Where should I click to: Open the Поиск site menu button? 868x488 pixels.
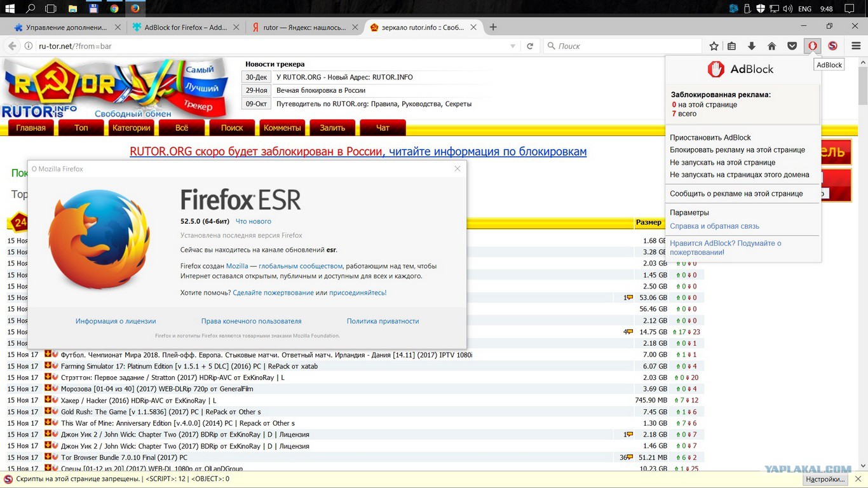pos(232,128)
